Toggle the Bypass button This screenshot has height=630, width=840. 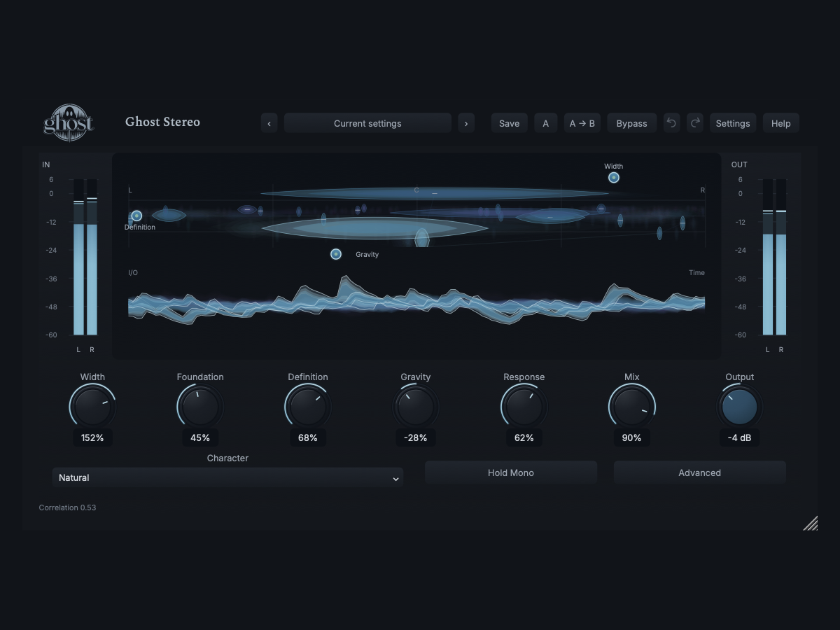coord(631,123)
